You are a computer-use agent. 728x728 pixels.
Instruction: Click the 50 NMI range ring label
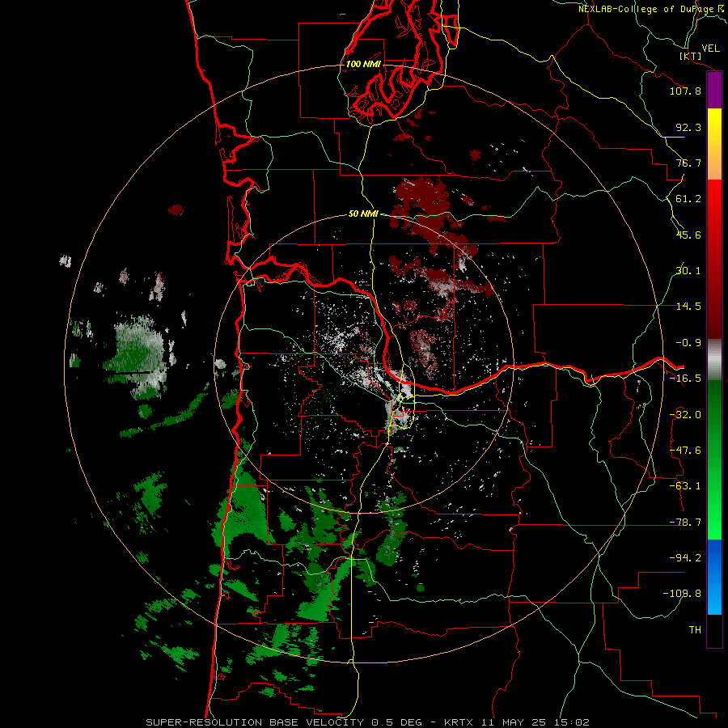coord(363,214)
